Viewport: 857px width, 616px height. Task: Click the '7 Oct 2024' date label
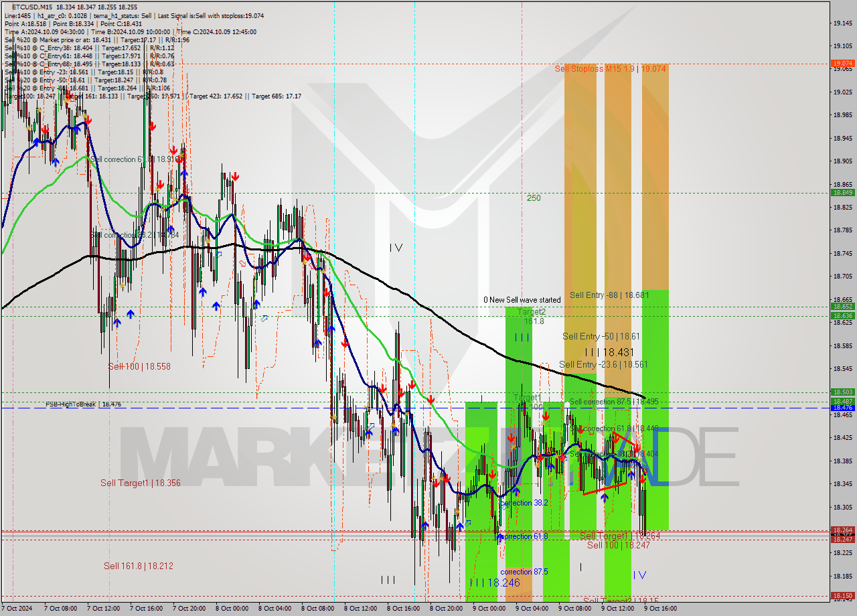17,609
